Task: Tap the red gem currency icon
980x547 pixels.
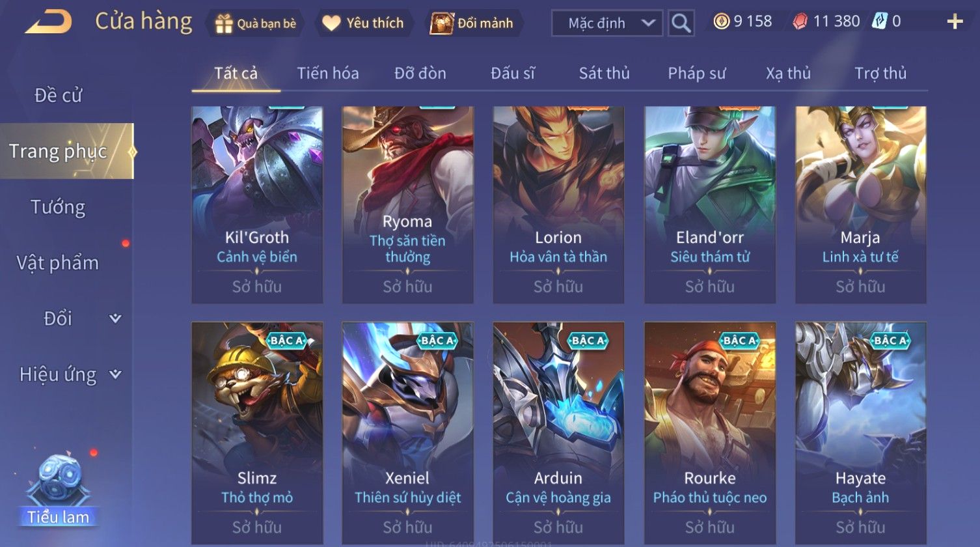Action: click(800, 21)
